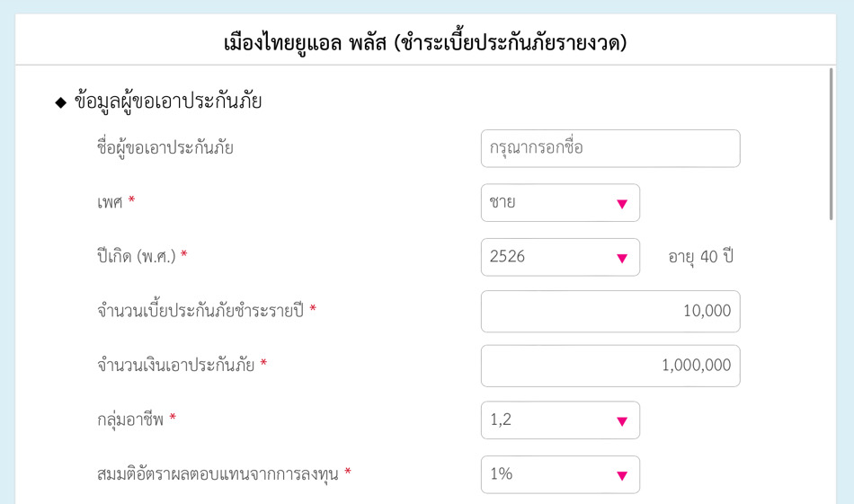
Task: Click the จำนวนเบี้ยประกันภัยชำระรายปี label
Action: click(x=200, y=311)
